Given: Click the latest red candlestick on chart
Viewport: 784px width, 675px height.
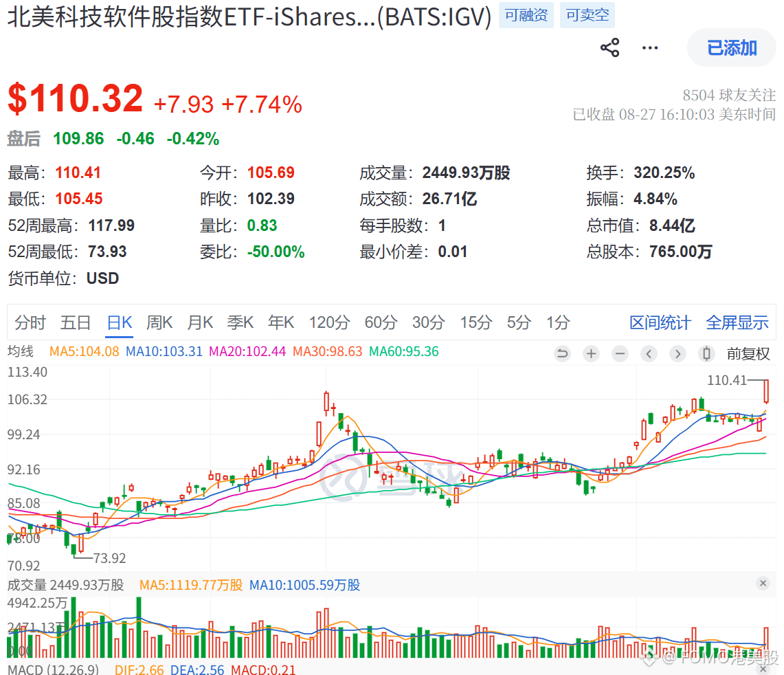Looking at the screenshot, I should (x=766, y=391).
